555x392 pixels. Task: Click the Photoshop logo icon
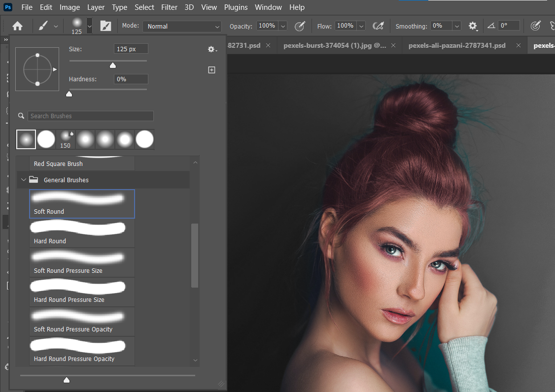click(x=8, y=7)
